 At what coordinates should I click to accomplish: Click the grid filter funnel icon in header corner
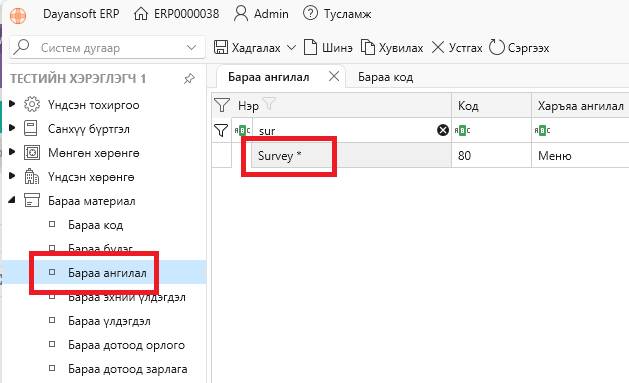click(221, 105)
